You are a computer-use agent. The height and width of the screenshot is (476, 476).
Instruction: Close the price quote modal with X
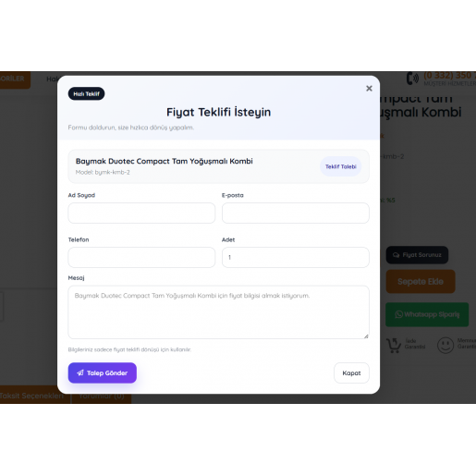click(x=369, y=89)
